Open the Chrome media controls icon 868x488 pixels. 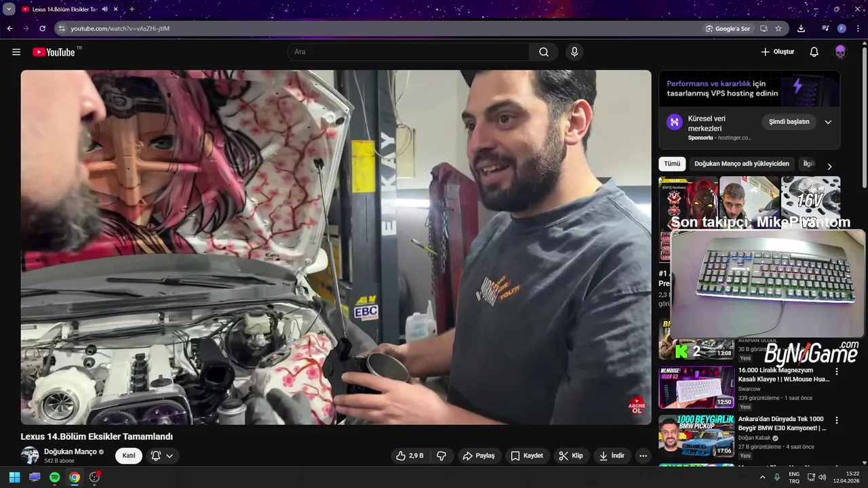pyautogui.click(x=825, y=28)
